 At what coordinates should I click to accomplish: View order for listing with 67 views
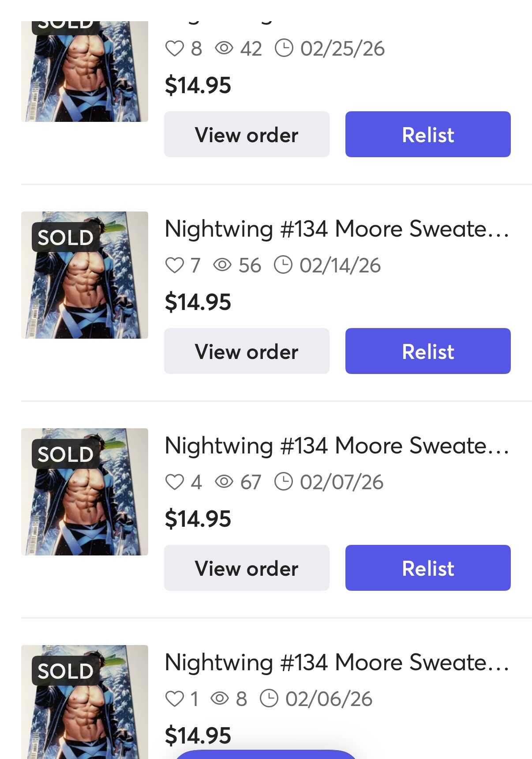[247, 568]
